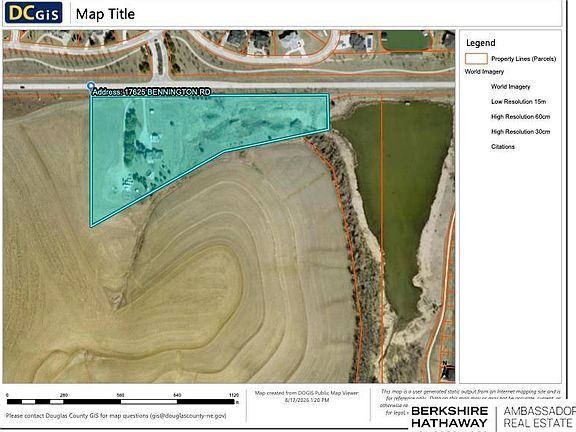The image size is (576, 432).
Task: Click the gis@douglascounty-ne.gov email link
Action: tap(188, 416)
